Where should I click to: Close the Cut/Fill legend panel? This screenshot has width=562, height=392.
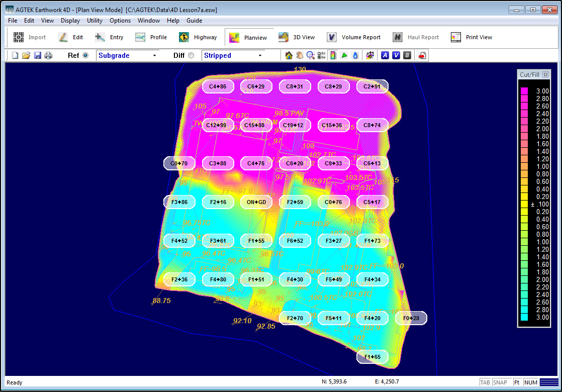pyautogui.click(x=545, y=74)
